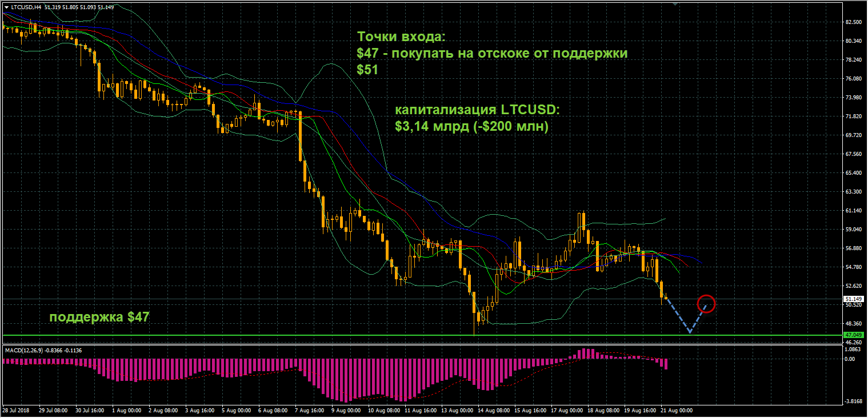
Task: Click MACD scale value 1.0863
Action: coord(853,349)
